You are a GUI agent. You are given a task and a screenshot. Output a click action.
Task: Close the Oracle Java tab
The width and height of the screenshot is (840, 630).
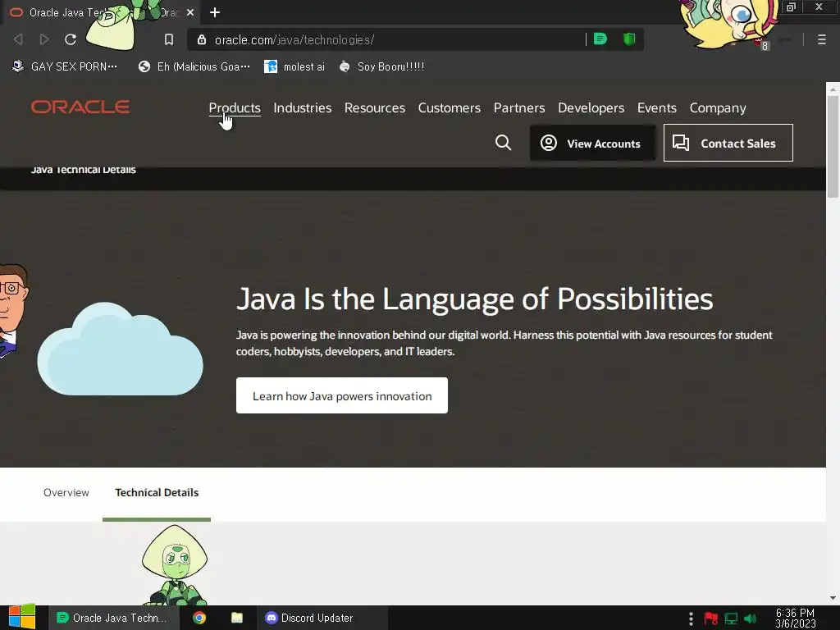tap(190, 12)
